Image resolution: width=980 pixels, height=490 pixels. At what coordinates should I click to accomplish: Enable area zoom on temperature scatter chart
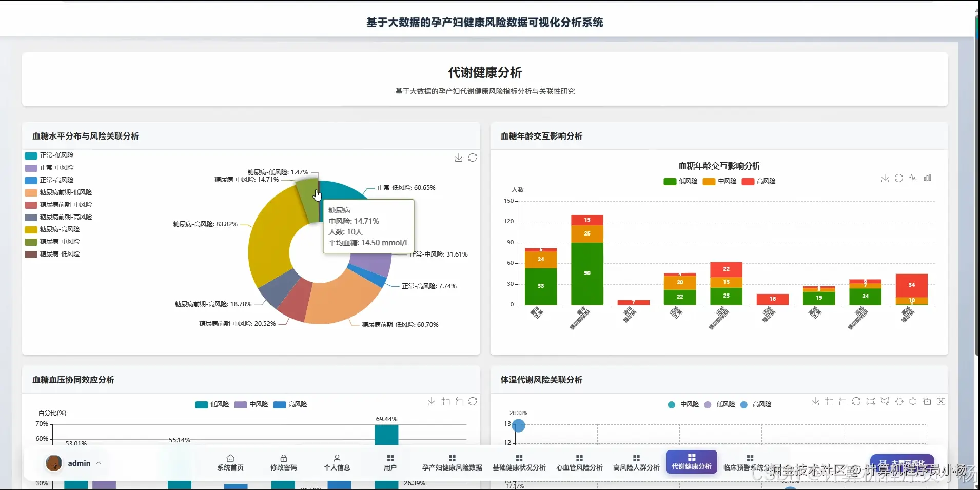click(829, 401)
